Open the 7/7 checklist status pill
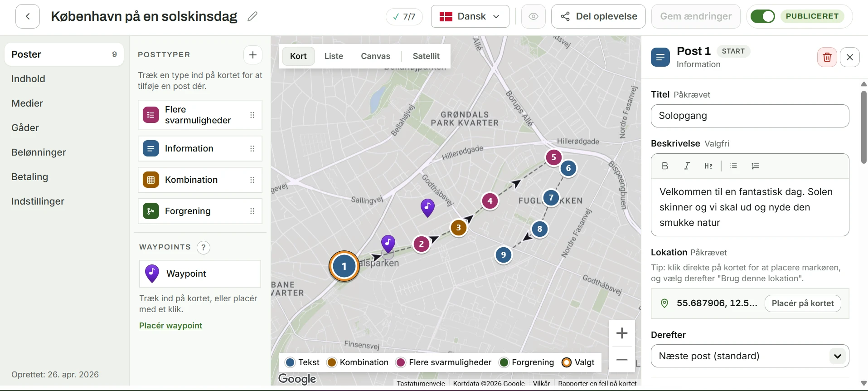 pyautogui.click(x=404, y=17)
